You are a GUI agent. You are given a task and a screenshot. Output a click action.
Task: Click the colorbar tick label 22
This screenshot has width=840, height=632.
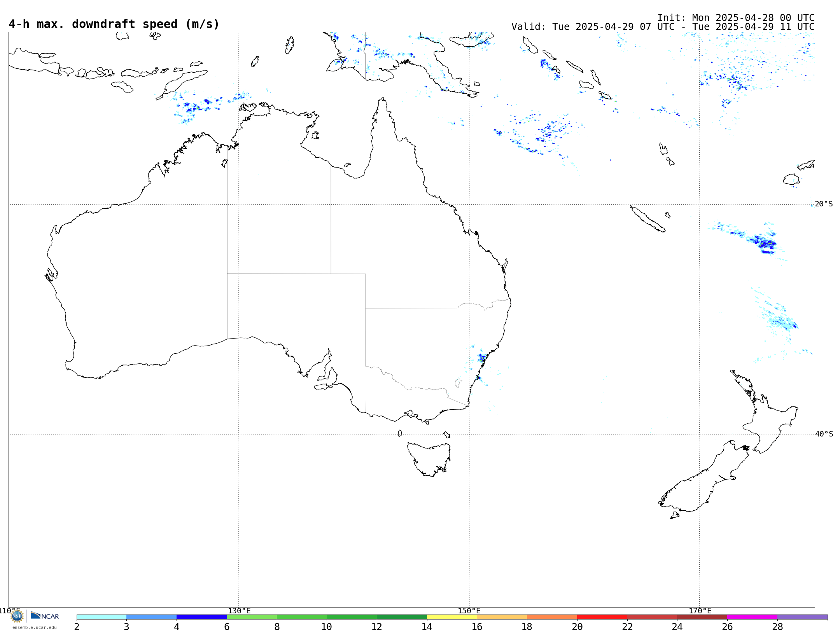point(627,627)
